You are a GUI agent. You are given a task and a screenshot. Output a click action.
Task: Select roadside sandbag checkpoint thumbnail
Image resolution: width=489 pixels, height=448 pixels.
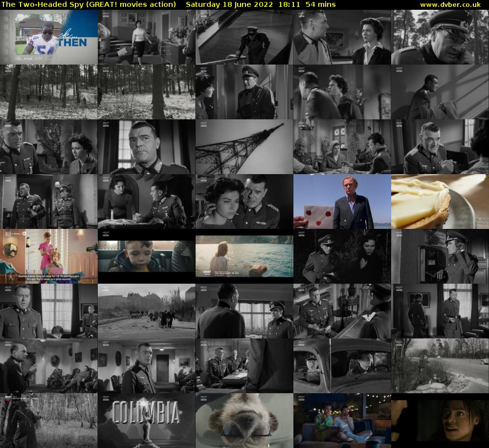click(x=440, y=366)
